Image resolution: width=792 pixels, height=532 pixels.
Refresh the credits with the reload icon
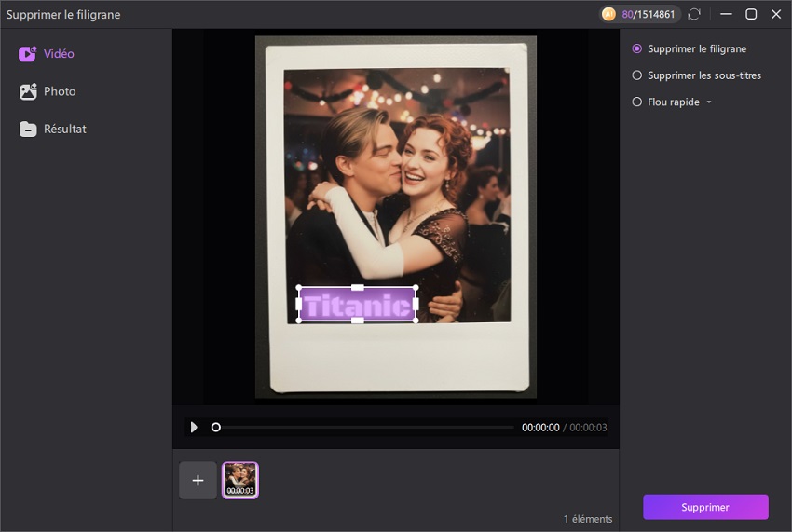[x=694, y=14]
